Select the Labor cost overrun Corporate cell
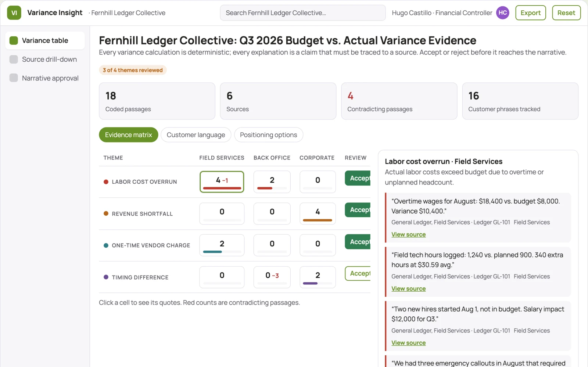 318,181
